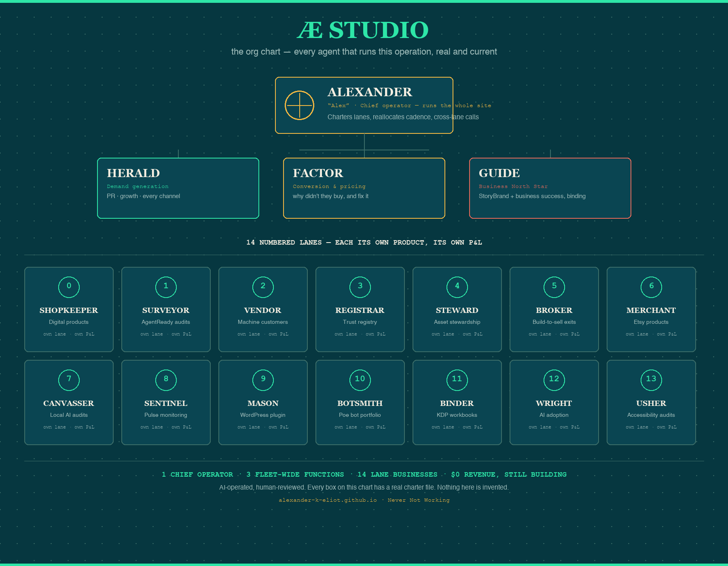Screen dimensions: 728x566
Task: Click the lane 0 number badge
Action: (69, 287)
